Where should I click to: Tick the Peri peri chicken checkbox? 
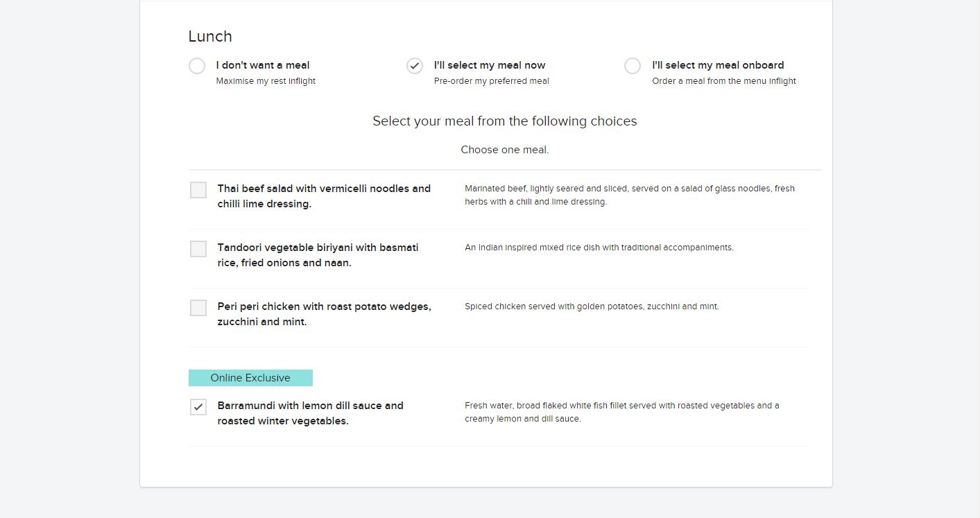coord(198,307)
